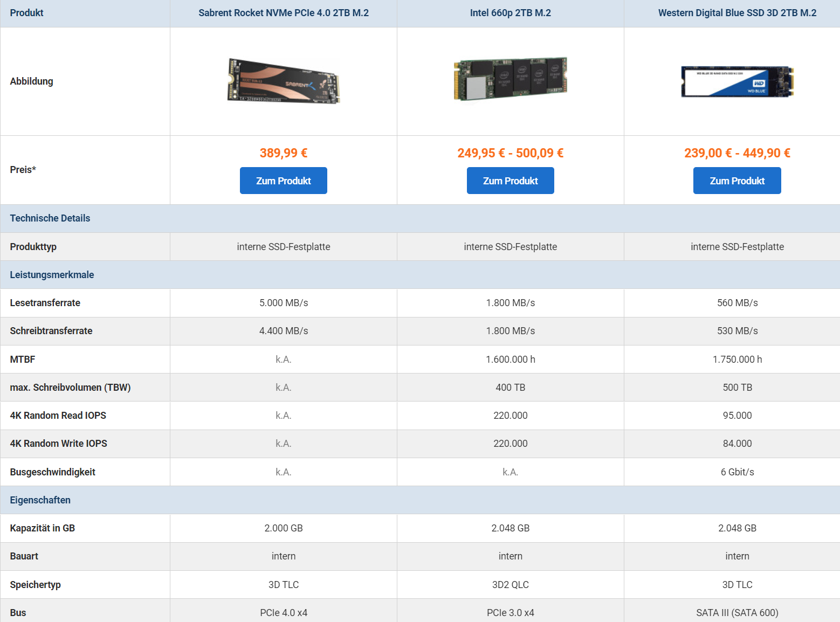Select the 84.000 random write IOPS value

[x=737, y=444]
